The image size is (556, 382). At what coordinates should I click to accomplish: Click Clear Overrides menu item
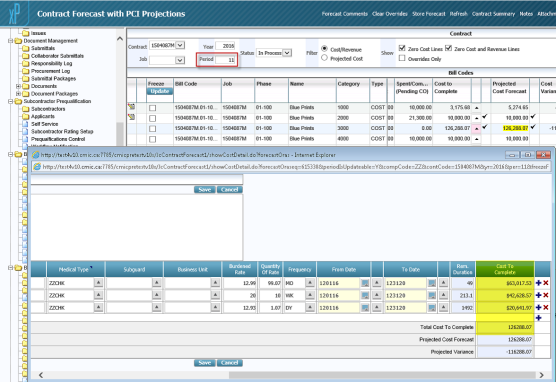tap(390, 14)
